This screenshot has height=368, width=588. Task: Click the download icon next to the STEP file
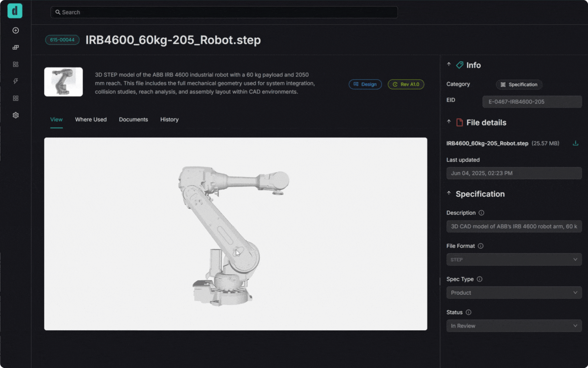pyautogui.click(x=576, y=143)
